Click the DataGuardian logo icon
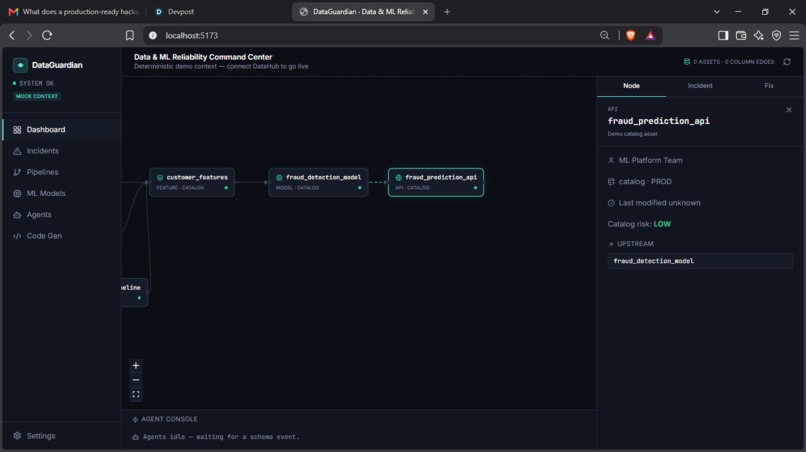The height and width of the screenshot is (452, 806). [20, 65]
